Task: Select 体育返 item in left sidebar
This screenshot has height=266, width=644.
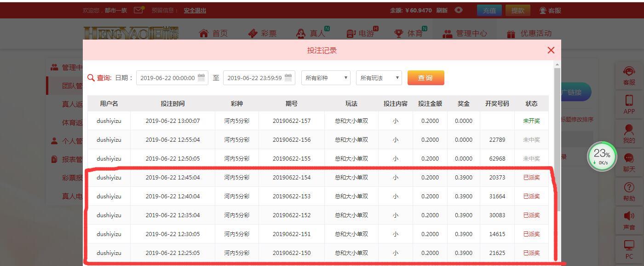Action: [x=73, y=122]
